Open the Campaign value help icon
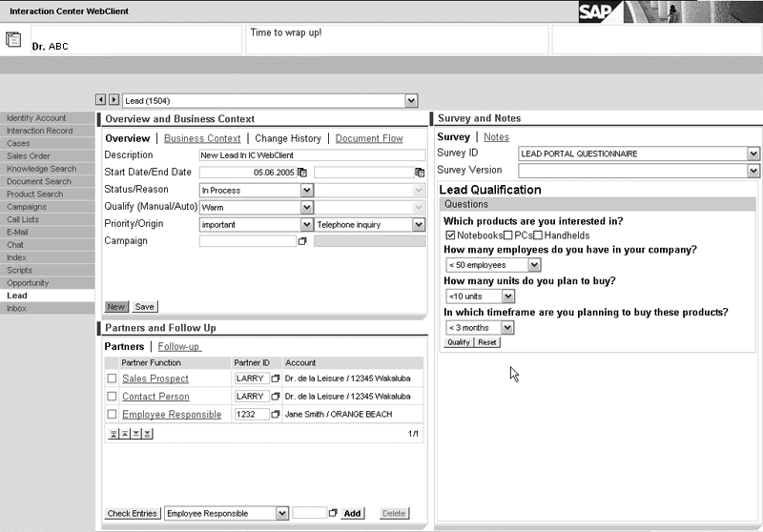763x532 pixels. (x=302, y=241)
